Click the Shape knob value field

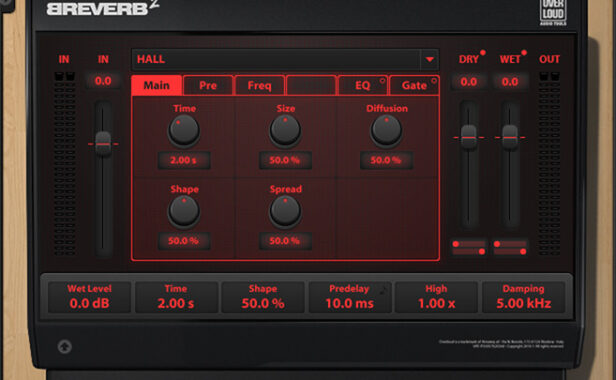click(x=183, y=241)
